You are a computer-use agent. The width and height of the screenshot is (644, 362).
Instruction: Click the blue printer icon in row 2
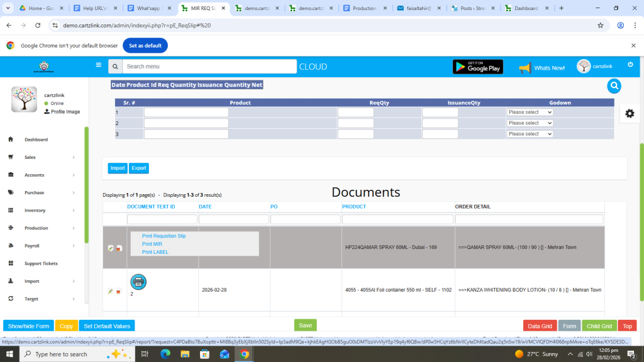138,282
